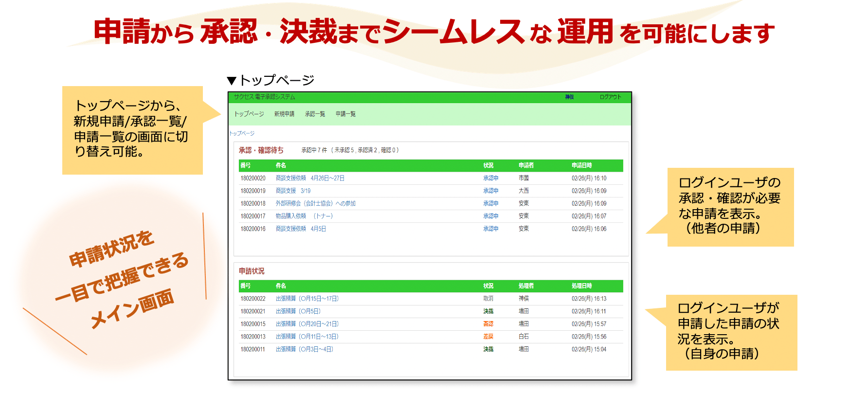Click processor 神俣 in row 180200022

[x=524, y=299]
